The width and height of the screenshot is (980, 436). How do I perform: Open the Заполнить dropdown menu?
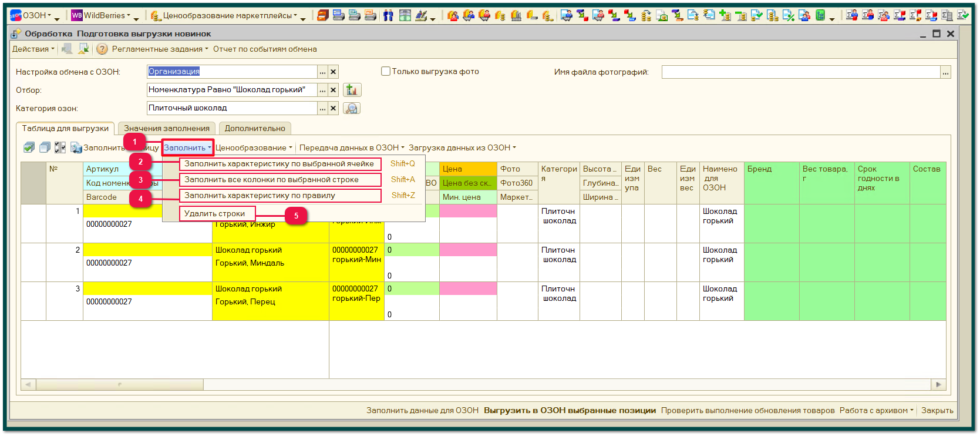tap(187, 147)
